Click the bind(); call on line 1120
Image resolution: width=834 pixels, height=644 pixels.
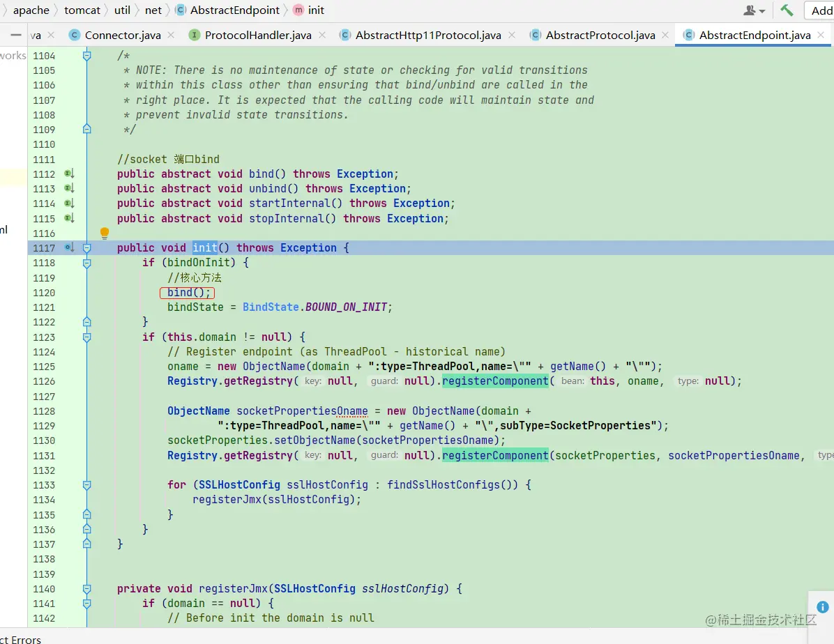pyautogui.click(x=188, y=293)
